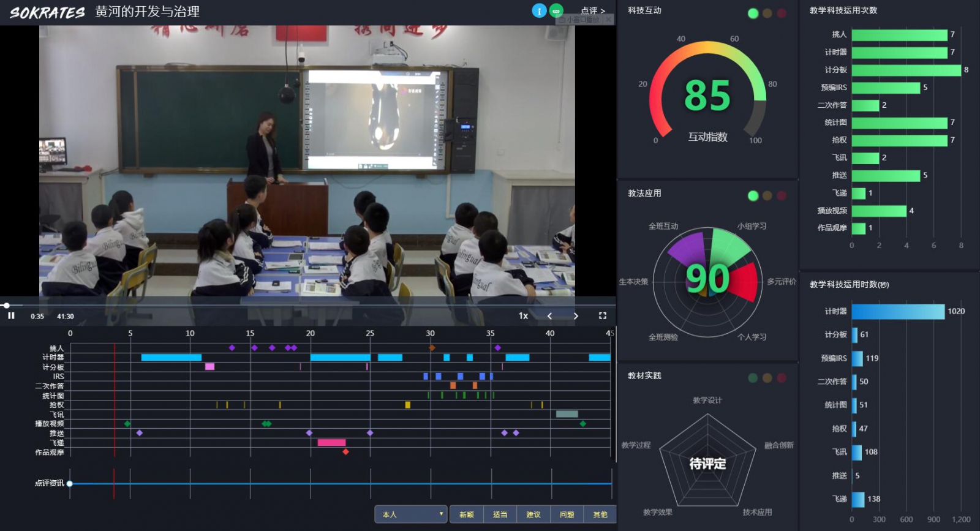Skip to next segment with right arrow
The image size is (980, 531).
pyautogui.click(x=576, y=316)
